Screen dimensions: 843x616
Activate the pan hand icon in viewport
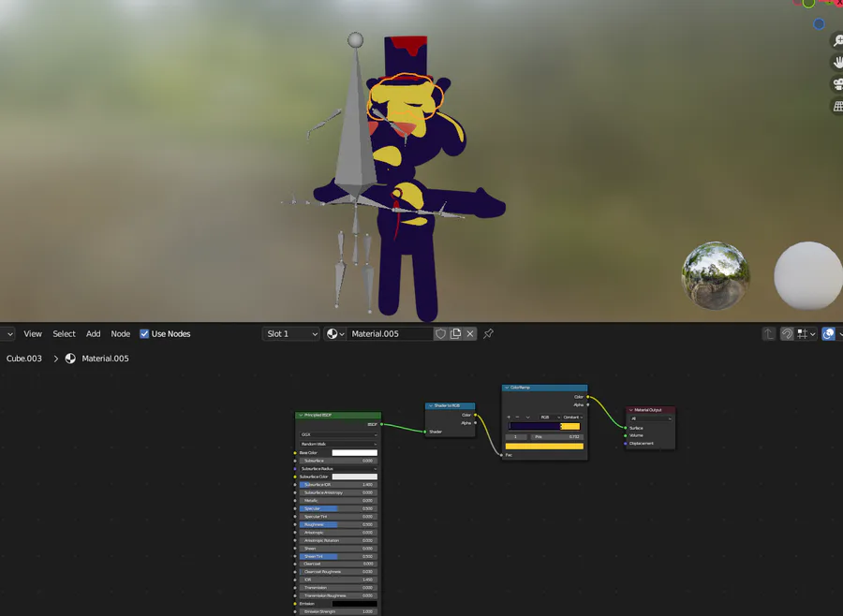point(837,63)
